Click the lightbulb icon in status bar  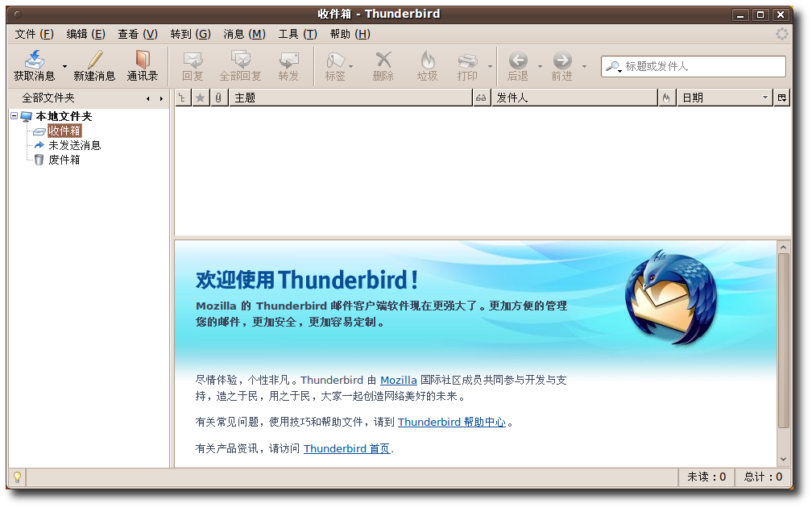(17, 477)
